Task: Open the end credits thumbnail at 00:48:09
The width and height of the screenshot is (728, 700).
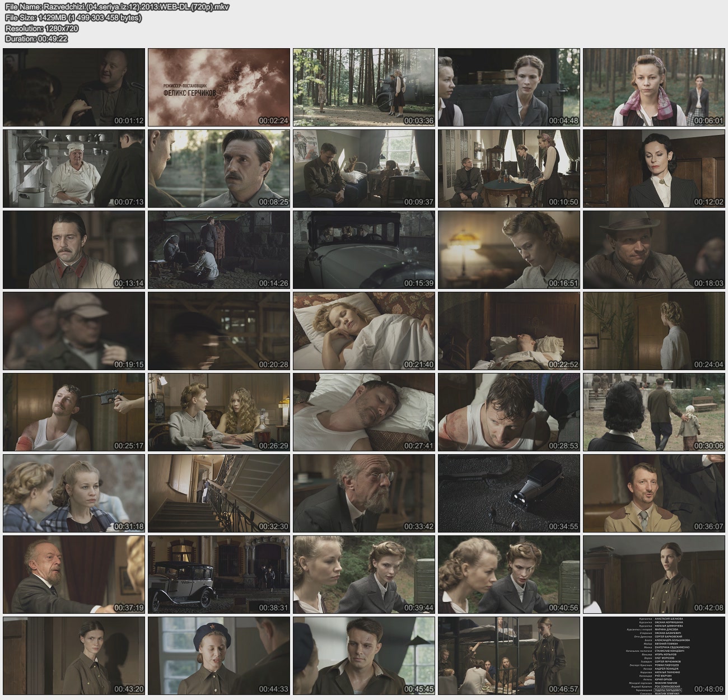Action: point(654,656)
